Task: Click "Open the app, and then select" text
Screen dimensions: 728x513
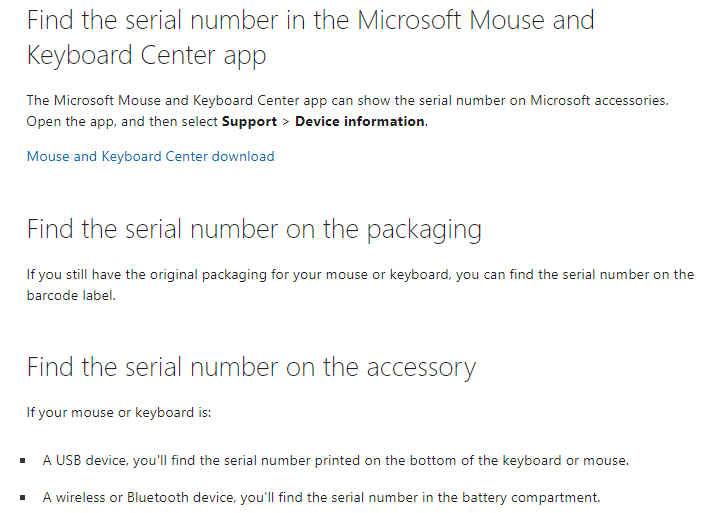Action: tap(121, 122)
